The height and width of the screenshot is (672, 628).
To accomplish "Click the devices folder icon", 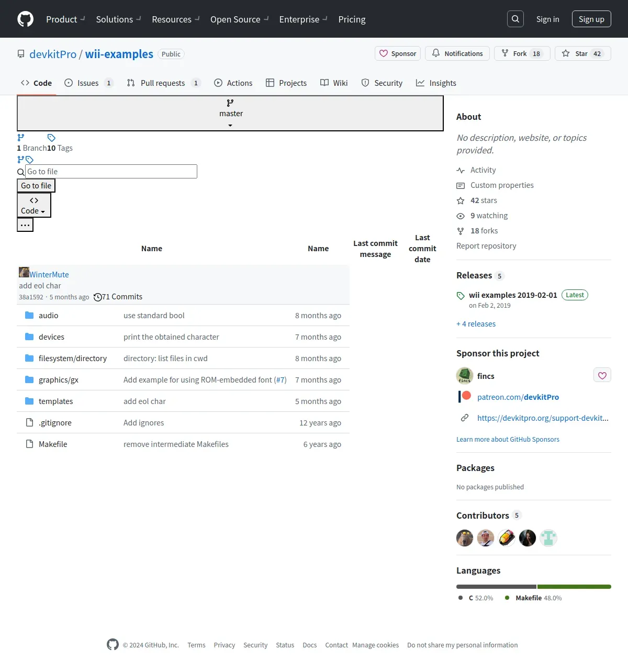I will pyautogui.click(x=29, y=337).
